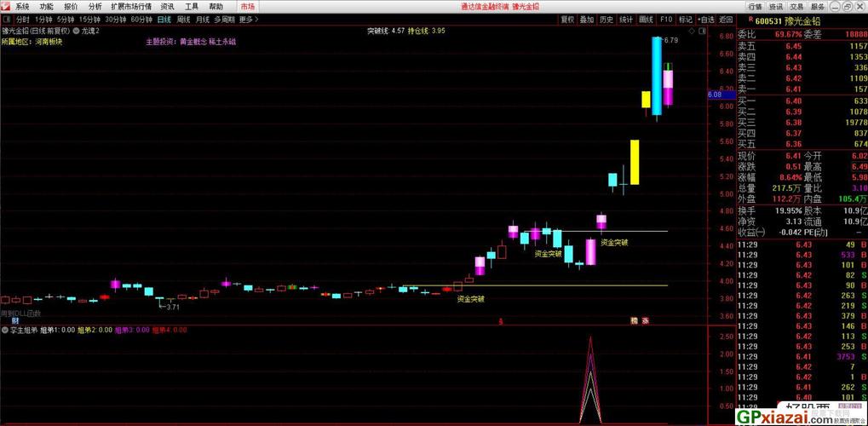Open the 交易 trading button
Screen dimensions: 868x426
(796, 7)
